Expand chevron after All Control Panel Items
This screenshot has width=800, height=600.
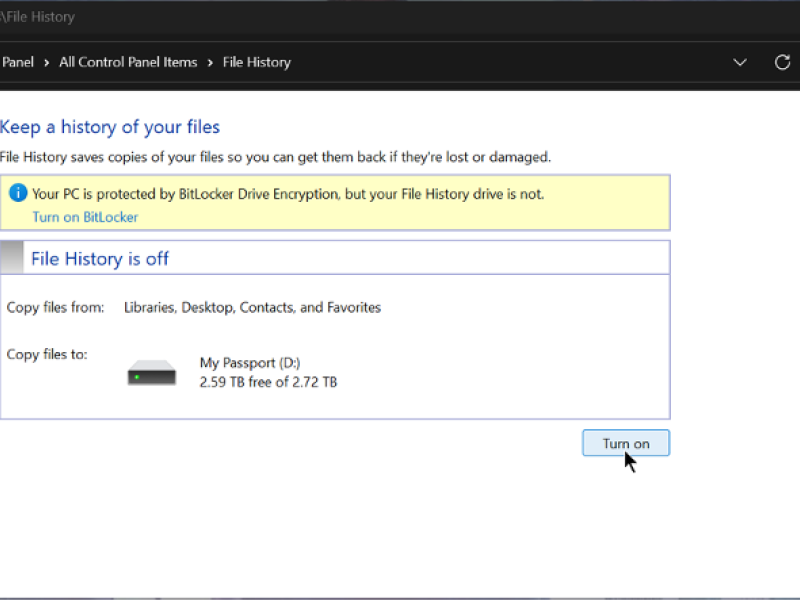coord(210,63)
